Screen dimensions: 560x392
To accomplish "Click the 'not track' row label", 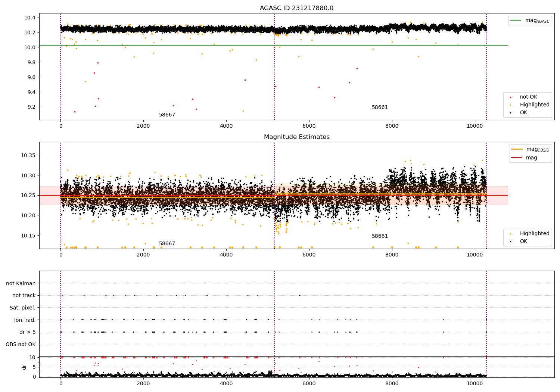I will pos(24,296).
